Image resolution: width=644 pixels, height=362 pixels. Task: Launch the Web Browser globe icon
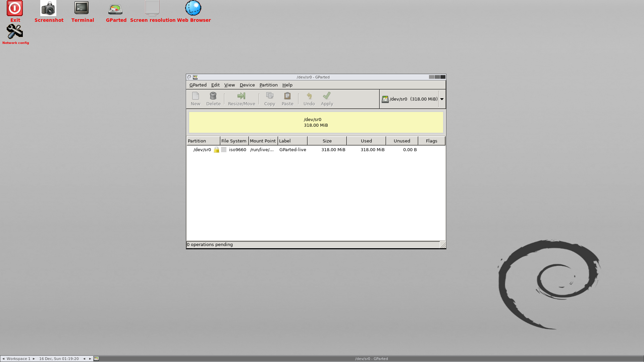[193, 8]
